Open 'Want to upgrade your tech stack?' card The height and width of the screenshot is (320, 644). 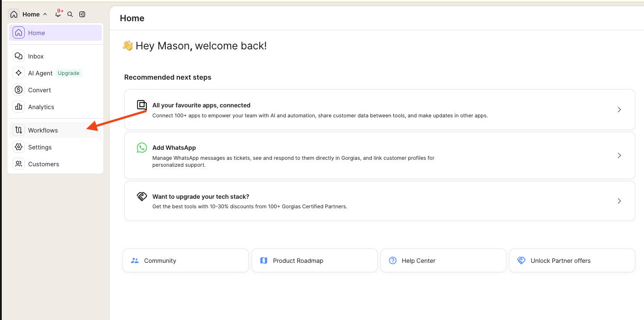tap(380, 201)
